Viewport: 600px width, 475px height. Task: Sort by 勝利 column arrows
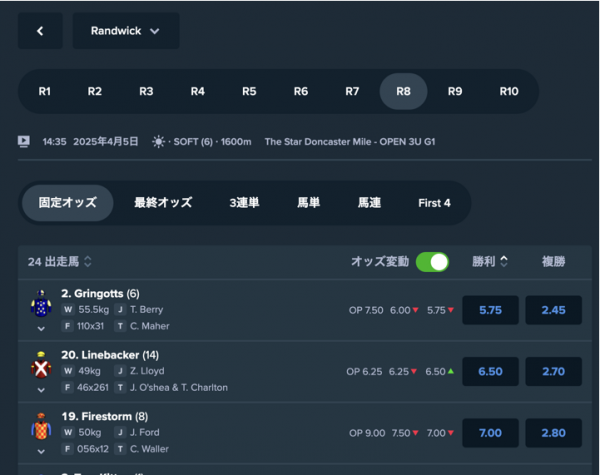coord(504,262)
